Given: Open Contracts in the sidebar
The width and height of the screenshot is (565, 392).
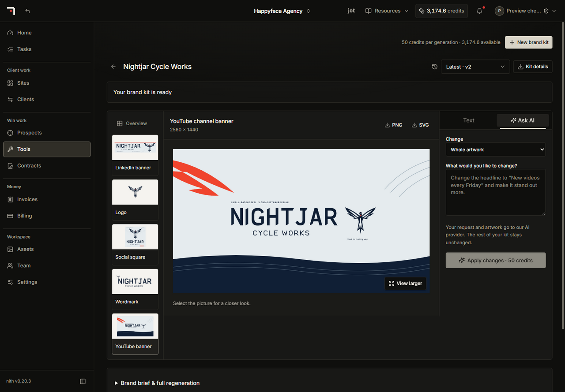Looking at the screenshot, I should [47, 165].
